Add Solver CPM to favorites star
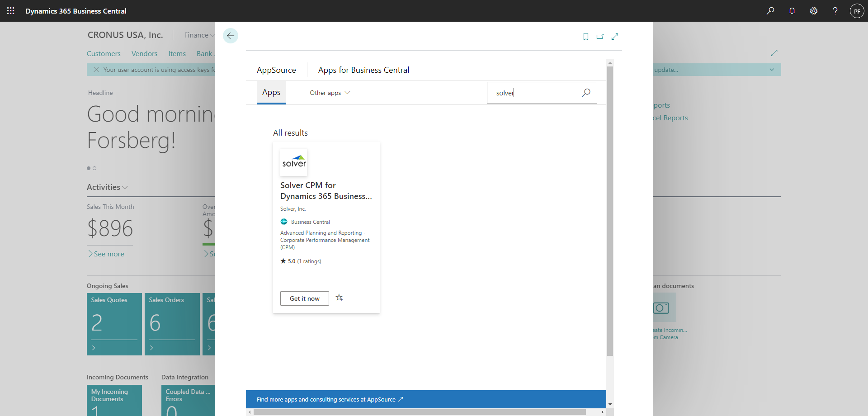 click(x=339, y=298)
